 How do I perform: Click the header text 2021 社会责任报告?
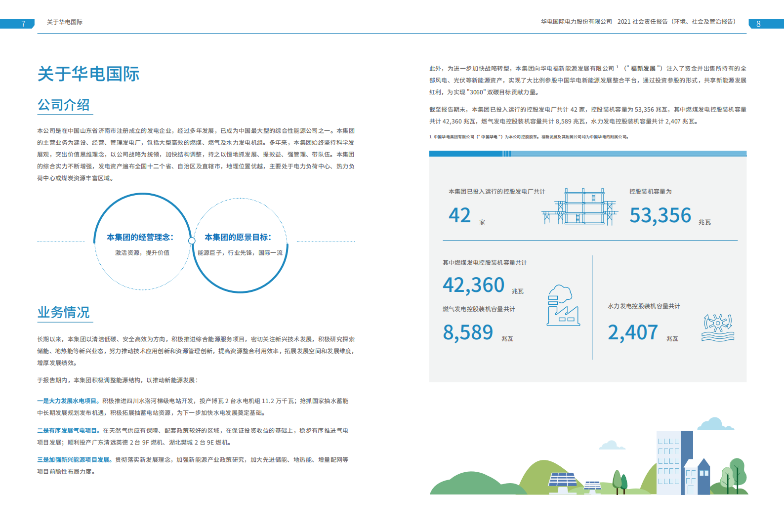pos(643,22)
